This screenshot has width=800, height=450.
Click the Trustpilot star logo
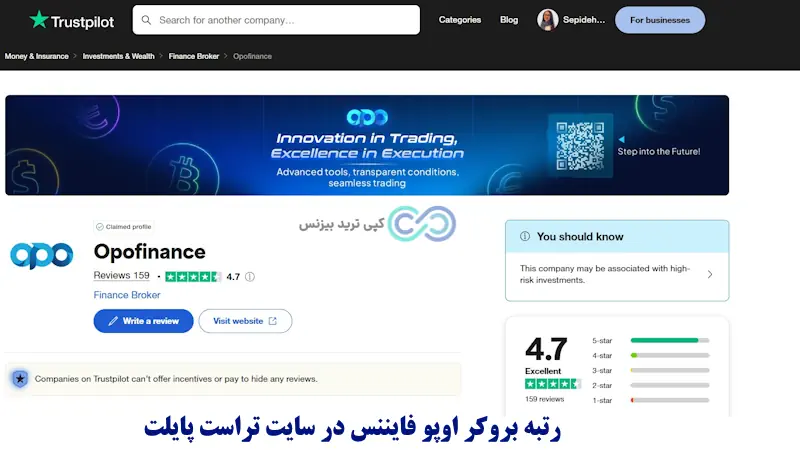(71, 20)
